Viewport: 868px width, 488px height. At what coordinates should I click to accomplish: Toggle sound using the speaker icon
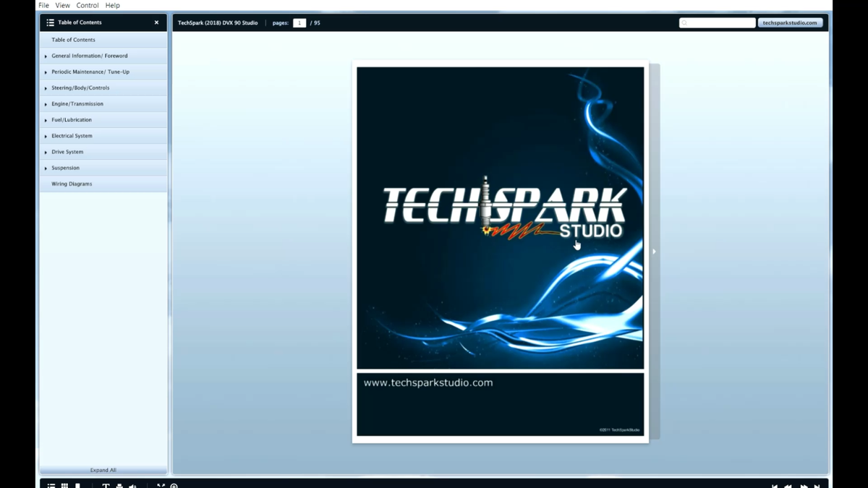132,485
